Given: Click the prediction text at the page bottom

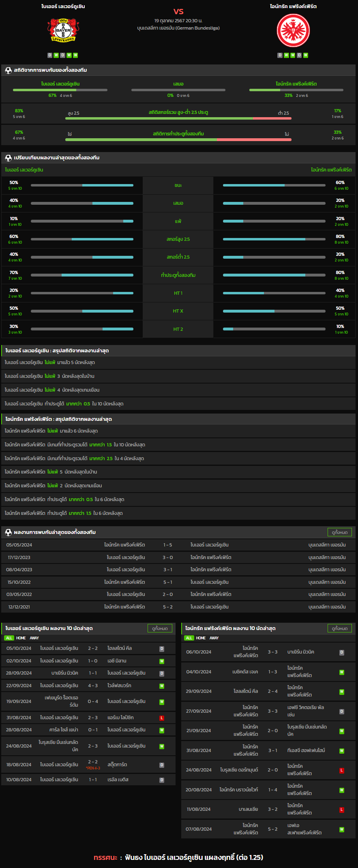Looking at the screenshot, I should [178, 857].
